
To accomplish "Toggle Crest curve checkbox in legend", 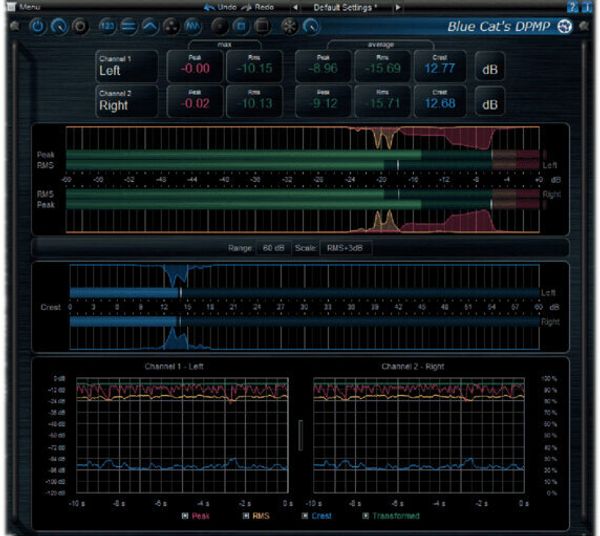I will click(305, 516).
